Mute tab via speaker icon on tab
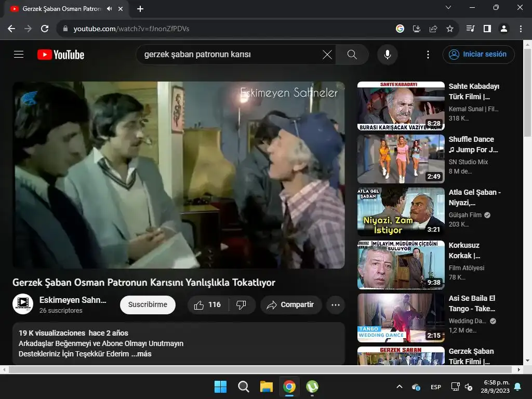The image size is (532, 399). pyautogui.click(x=109, y=9)
